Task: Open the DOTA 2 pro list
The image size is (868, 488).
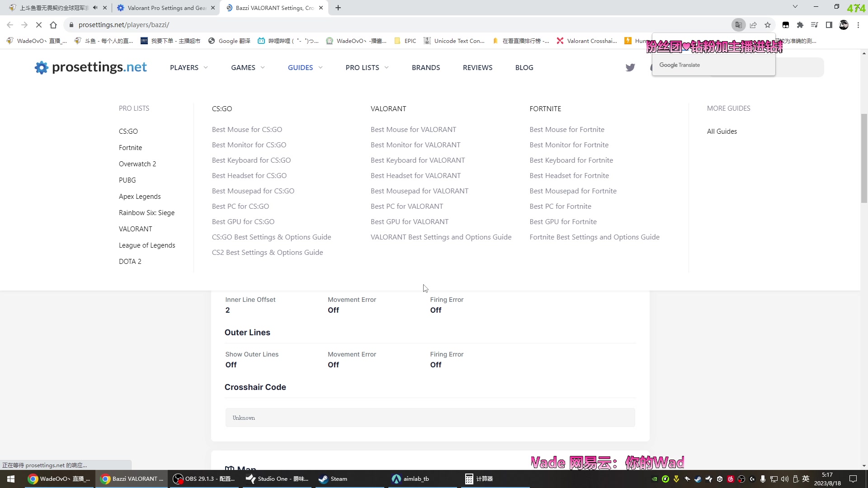Action: coord(130,262)
